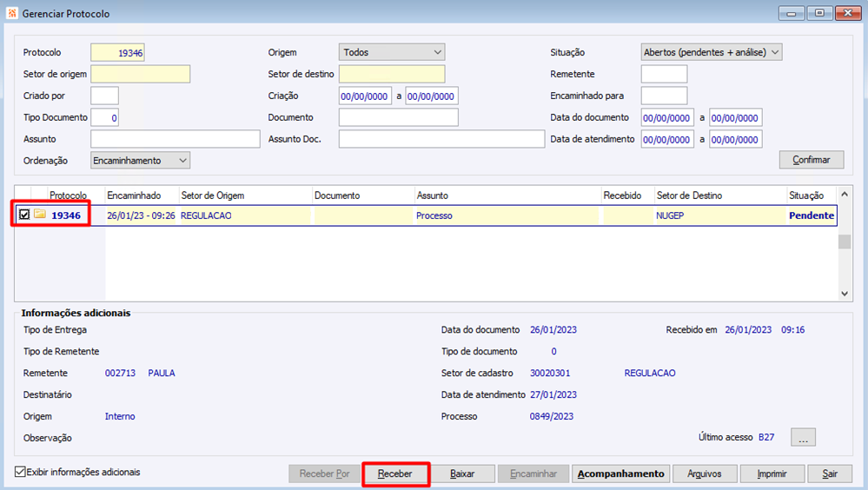Click the list scrollbar thumb
868x490 pixels.
(x=845, y=242)
